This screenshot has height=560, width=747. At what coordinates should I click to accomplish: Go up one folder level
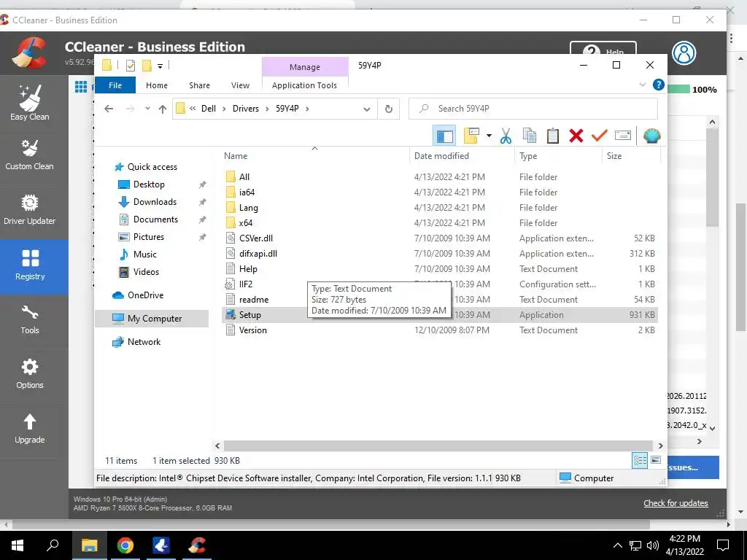point(163,109)
